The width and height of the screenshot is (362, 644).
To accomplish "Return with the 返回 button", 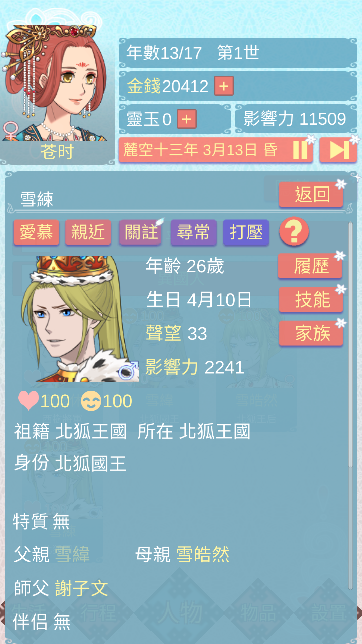I will pos(311,195).
